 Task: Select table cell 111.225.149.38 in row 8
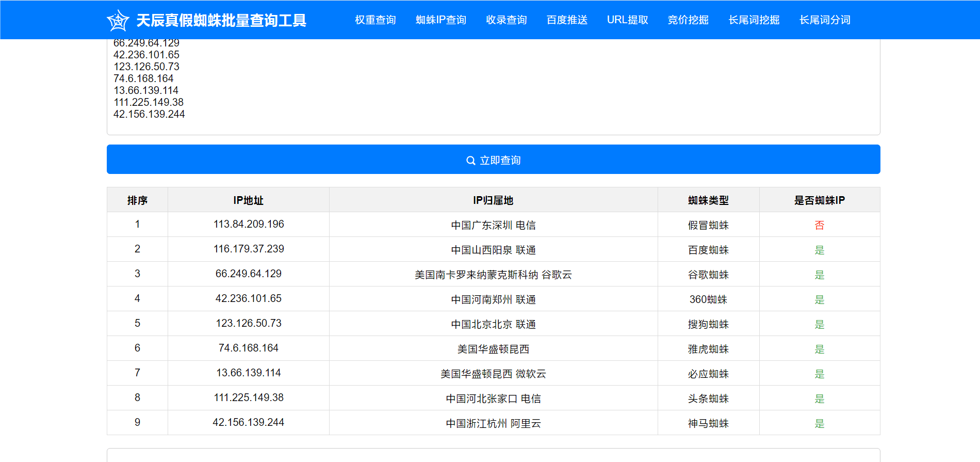pyautogui.click(x=249, y=398)
